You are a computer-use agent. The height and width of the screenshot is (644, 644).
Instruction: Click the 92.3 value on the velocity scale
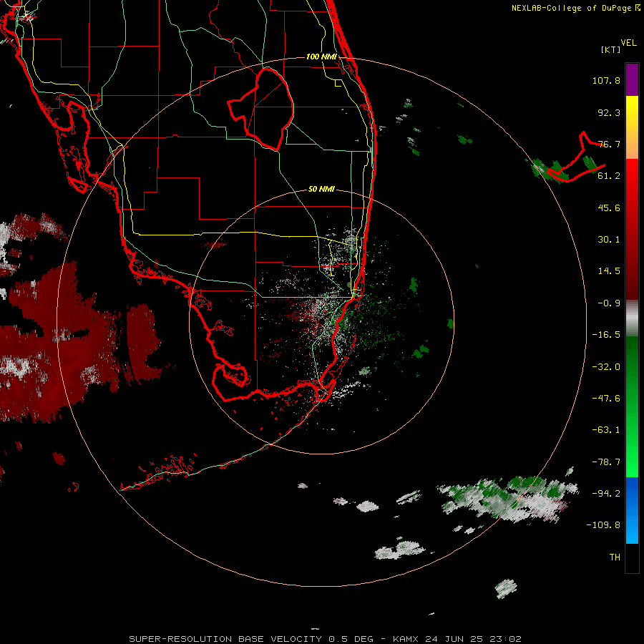[609, 112]
